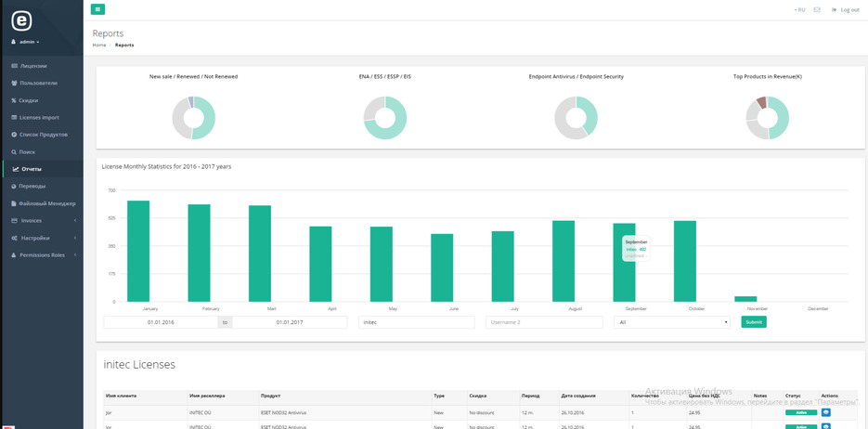Click the Переводы globe icon
Image resolution: width=868 pixels, height=429 pixels.
click(14, 187)
